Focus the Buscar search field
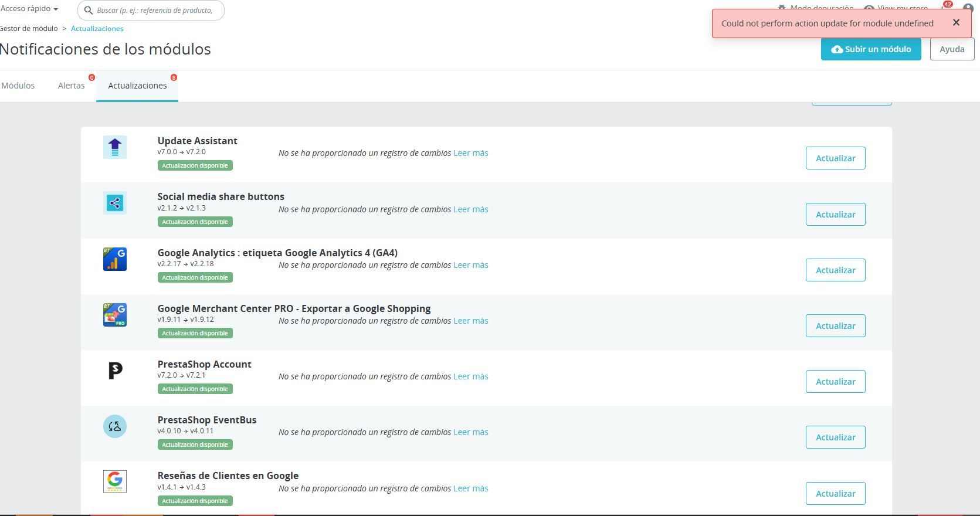The width and height of the screenshot is (980, 516). coord(151,10)
